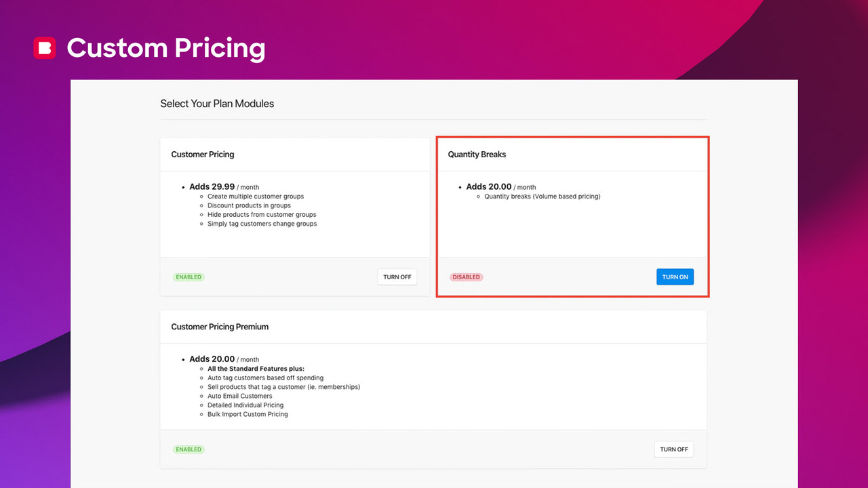Turn on the Quantity Breaks module

675,277
